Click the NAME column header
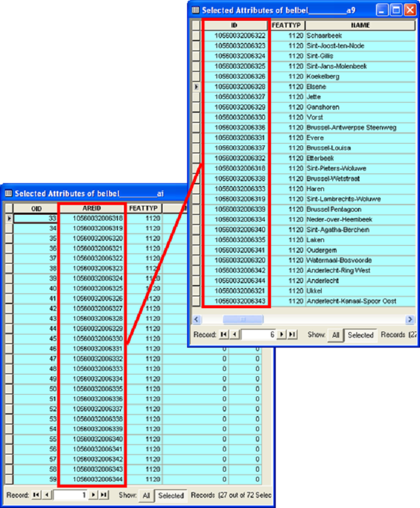The width and height of the screenshot is (420, 508). [360, 25]
